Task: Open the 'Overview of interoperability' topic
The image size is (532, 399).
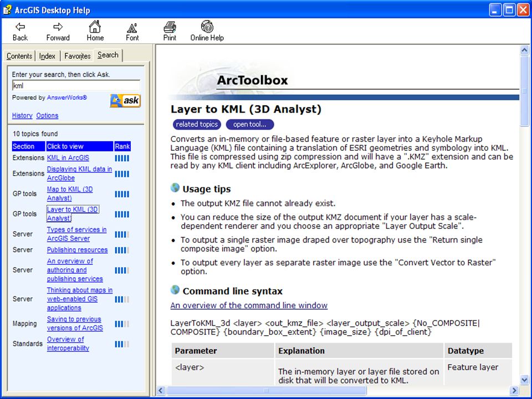Action: coord(68,344)
